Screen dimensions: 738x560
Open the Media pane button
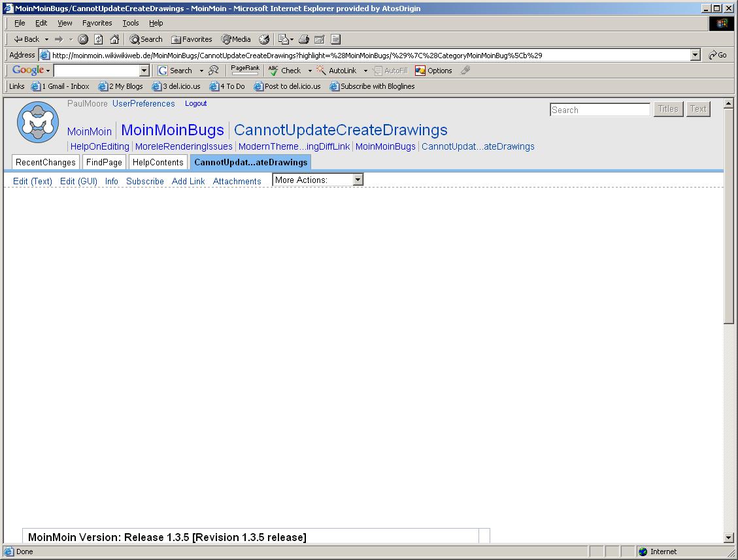pos(236,39)
